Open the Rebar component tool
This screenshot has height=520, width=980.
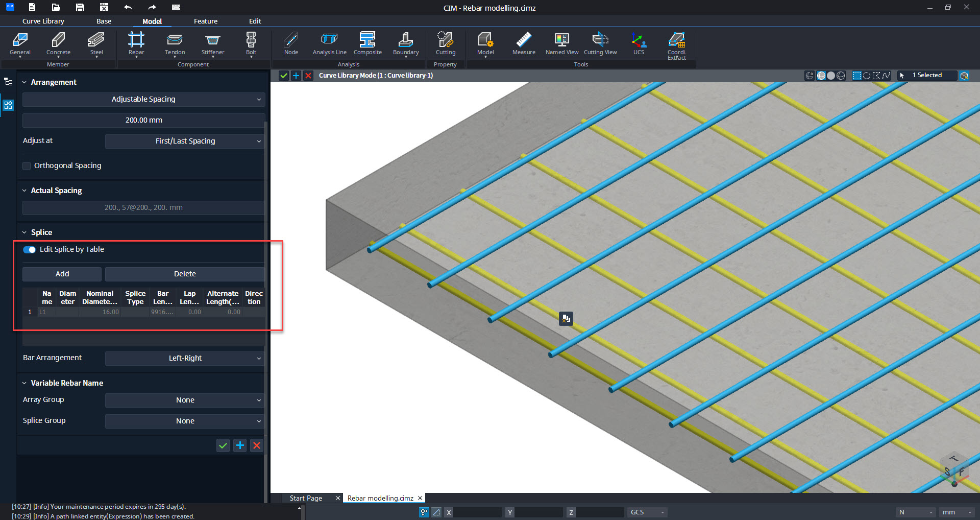[136, 44]
